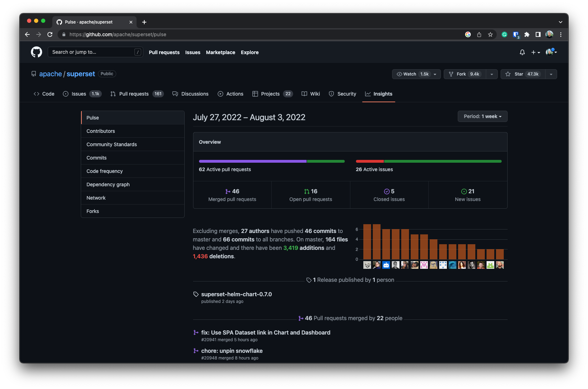Open the Chrome three-dot menu
Screen dimensions: 588x389
click(561, 34)
